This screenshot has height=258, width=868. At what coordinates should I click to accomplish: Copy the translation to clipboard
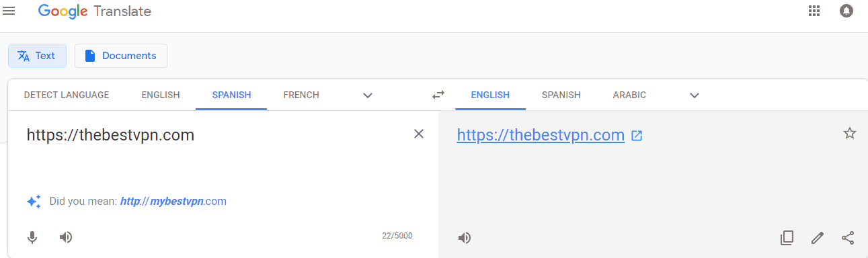coord(787,238)
